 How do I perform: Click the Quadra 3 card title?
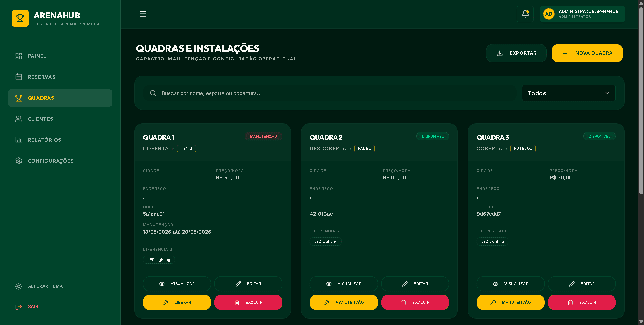coord(493,137)
